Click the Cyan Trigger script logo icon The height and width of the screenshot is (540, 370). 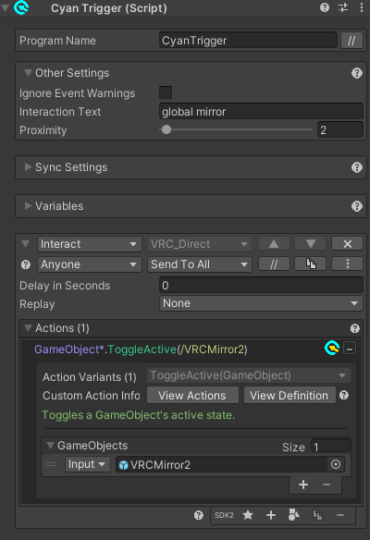tap(21, 8)
